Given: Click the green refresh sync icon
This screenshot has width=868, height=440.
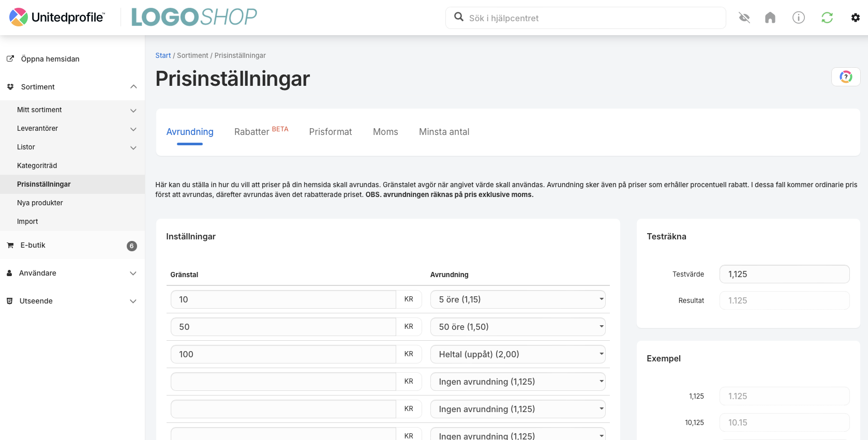Looking at the screenshot, I should (x=827, y=18).
